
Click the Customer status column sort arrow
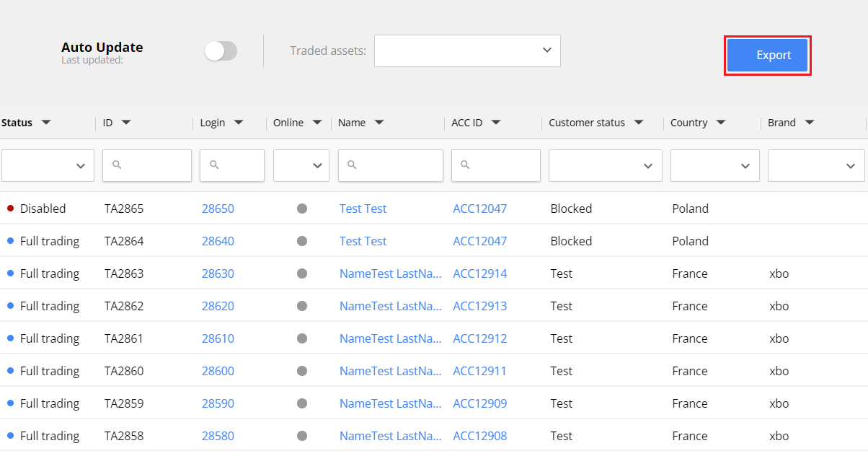coord(638,123)
